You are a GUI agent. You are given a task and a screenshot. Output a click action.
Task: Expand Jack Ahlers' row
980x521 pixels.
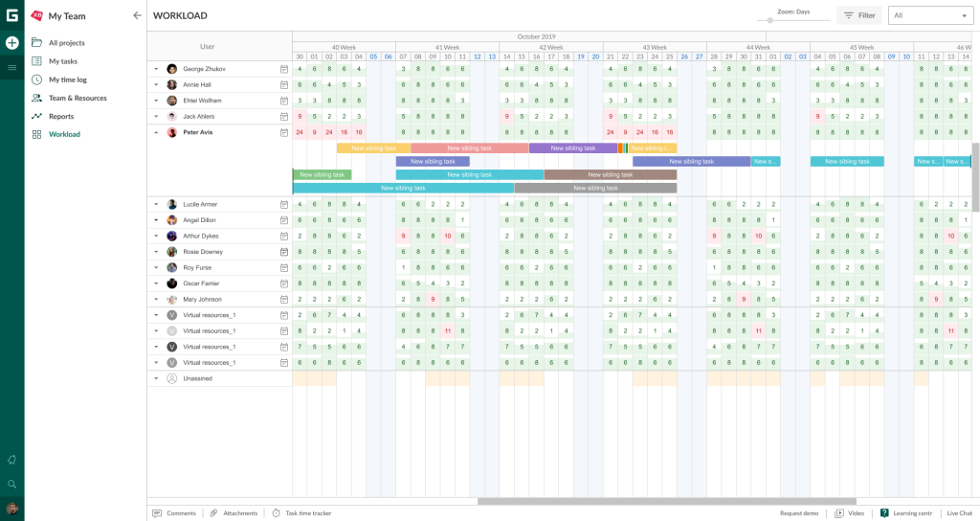pyautogui.click(x=156, y=116)
